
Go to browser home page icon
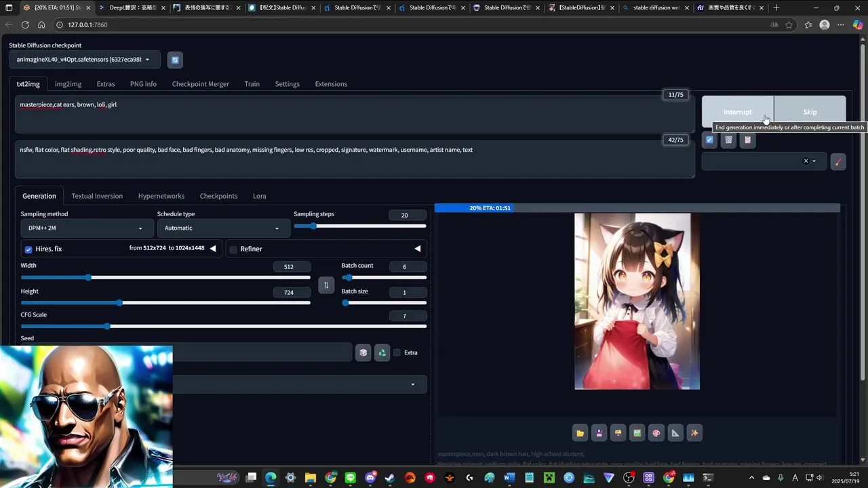pos(41,24)
